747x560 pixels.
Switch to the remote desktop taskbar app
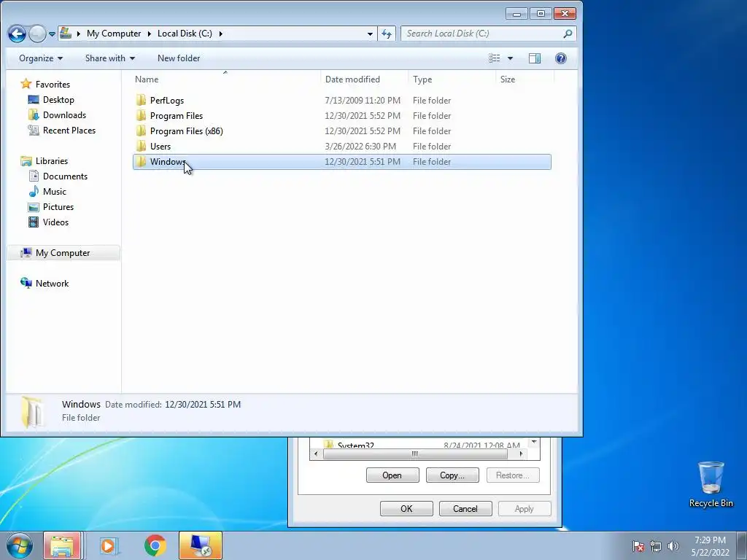click(201, 545)
